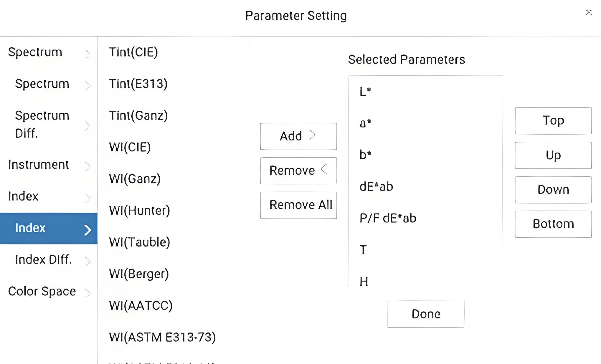Click the Remove button
The image size is (601, 364).
point(298,171)
